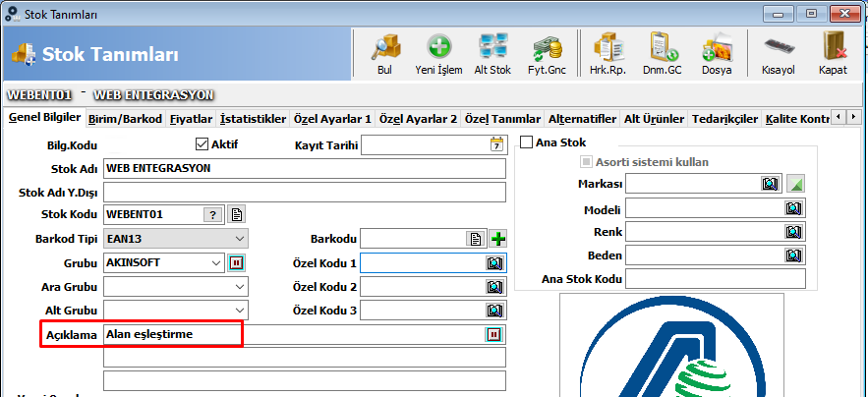The width and height of the screenshot is (868, 397).
Task: Open lookup for Beden field
Action: tap(793, 255)
